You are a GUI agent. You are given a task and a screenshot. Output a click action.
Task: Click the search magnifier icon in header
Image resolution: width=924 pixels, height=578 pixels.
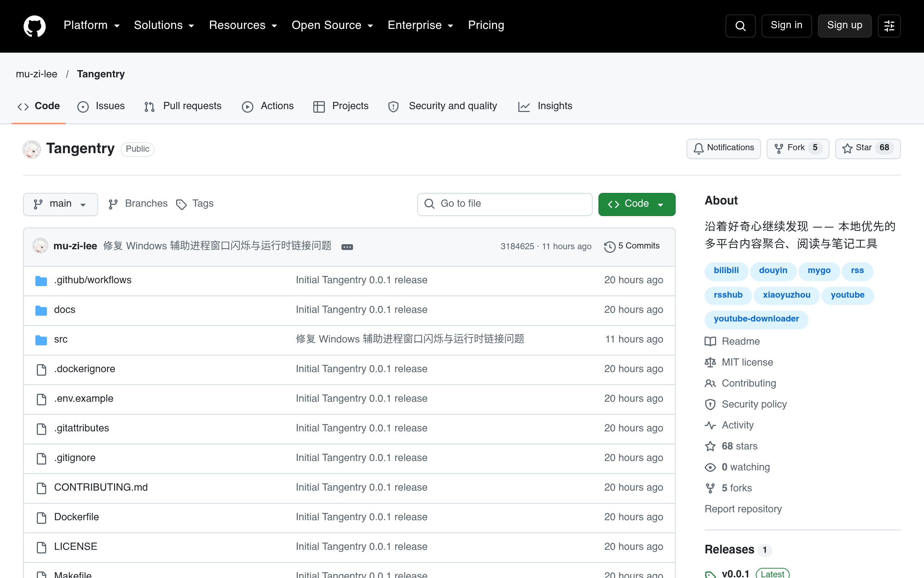[x=740, y=26]
